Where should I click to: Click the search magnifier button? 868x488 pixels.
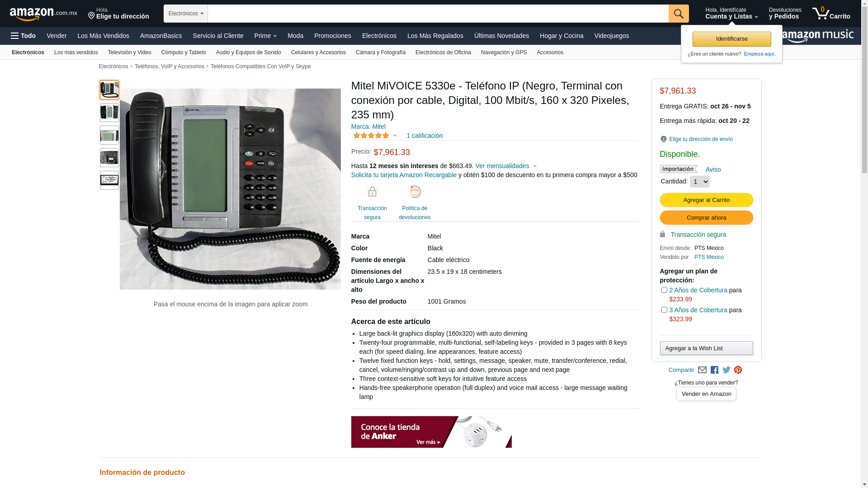[x=679, y=14]
